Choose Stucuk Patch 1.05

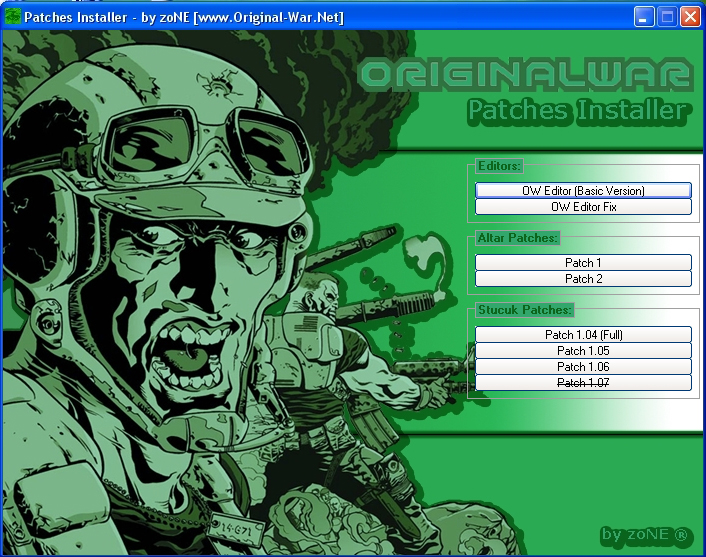click(x=583, y=350)
